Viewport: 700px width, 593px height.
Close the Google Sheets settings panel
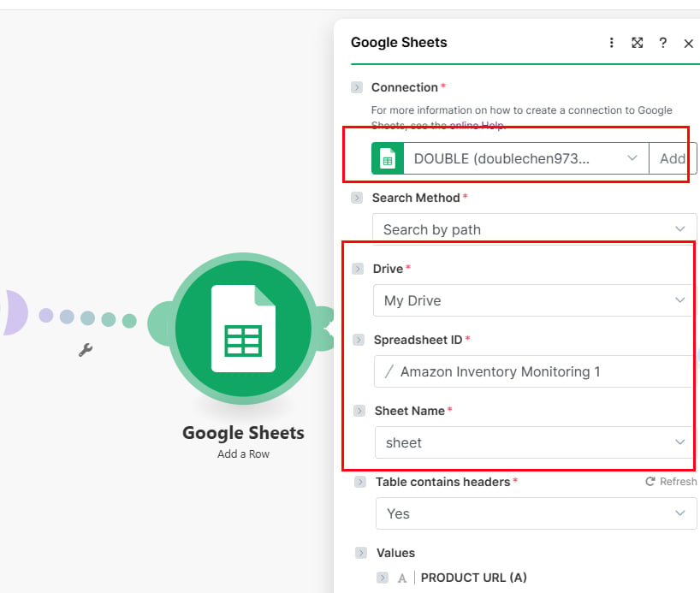(x=688, y=44)
